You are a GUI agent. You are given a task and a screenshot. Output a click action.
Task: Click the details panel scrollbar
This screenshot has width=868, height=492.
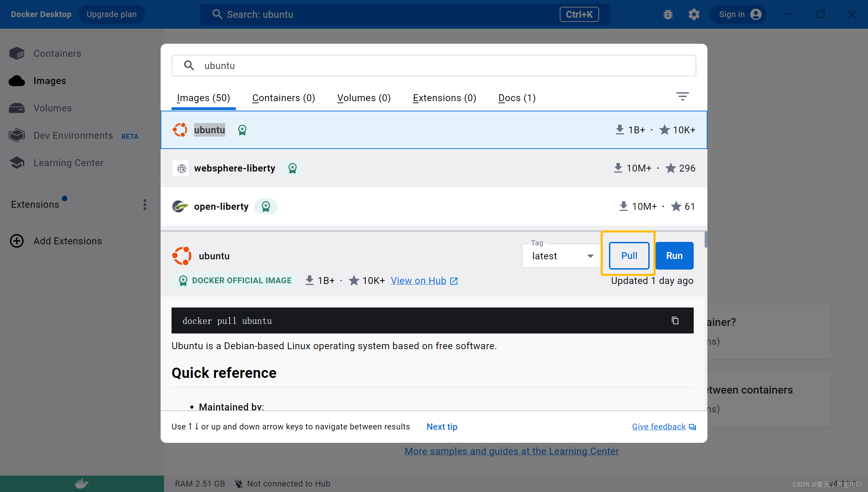click(705, 239)
